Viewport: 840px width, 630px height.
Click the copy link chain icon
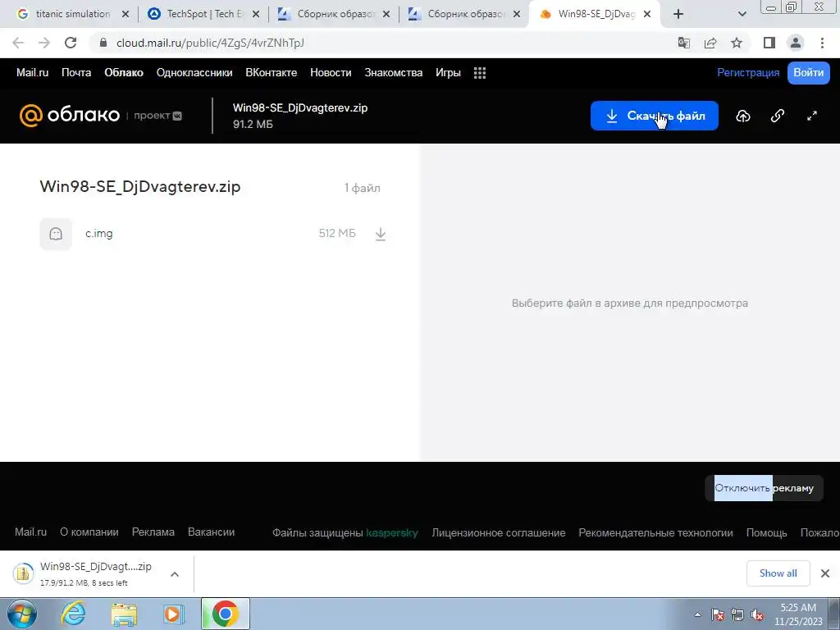778,116
